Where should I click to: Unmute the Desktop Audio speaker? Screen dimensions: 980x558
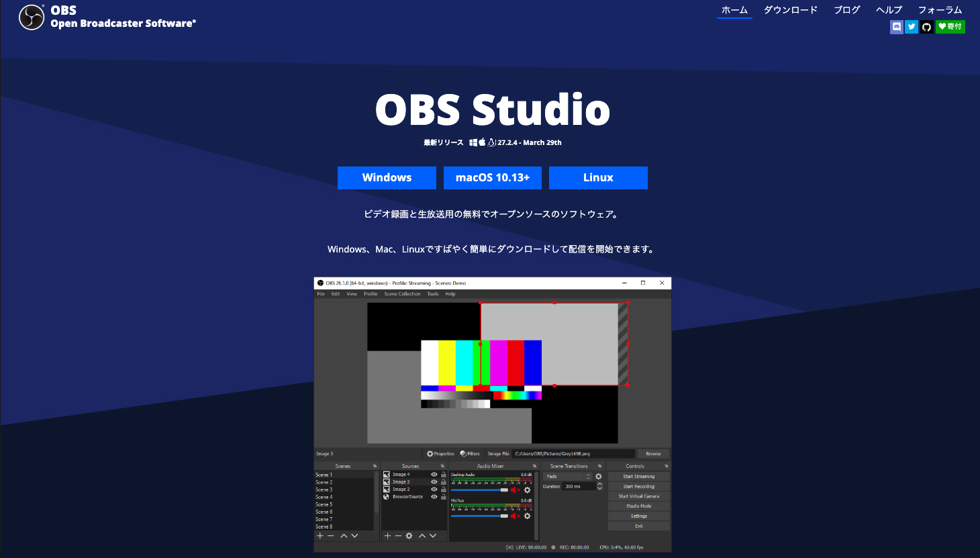[x=516, y=490]
